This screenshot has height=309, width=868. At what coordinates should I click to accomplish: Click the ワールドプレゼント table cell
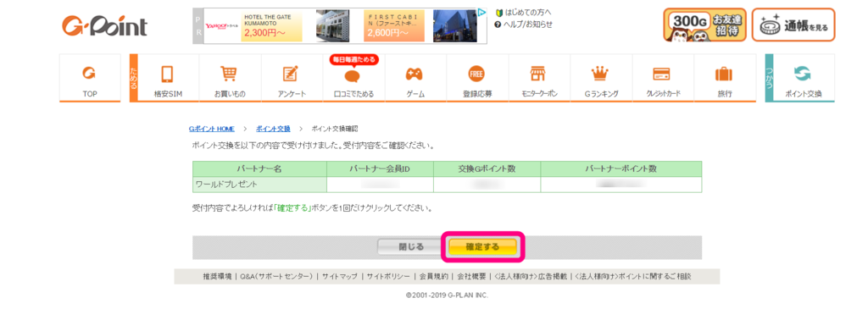(259, 184)
